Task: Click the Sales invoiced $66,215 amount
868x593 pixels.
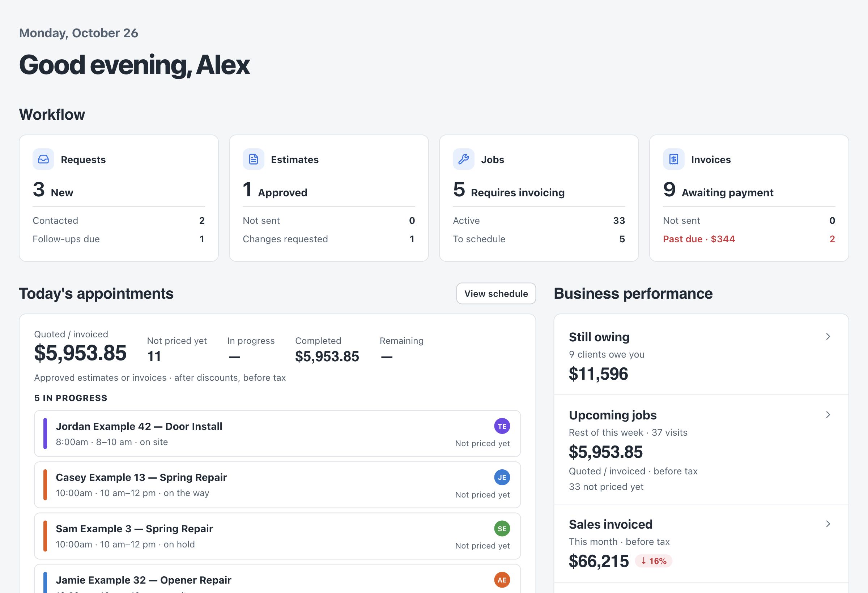Action: coord(599,561)
